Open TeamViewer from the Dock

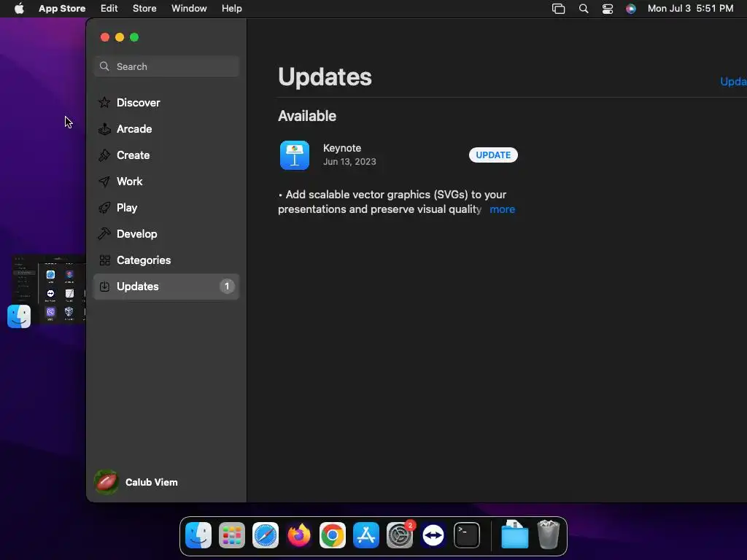[x=433, y=535]
